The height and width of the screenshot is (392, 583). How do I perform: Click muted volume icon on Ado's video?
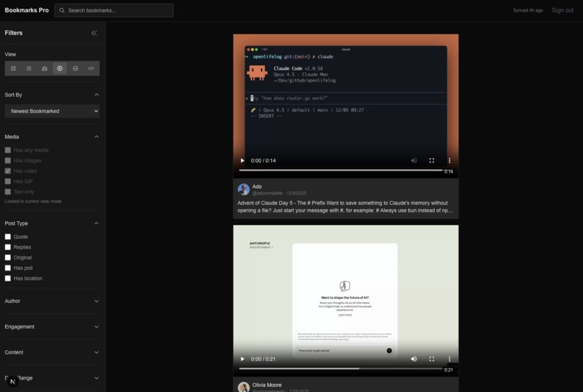(x=414, y=161)
